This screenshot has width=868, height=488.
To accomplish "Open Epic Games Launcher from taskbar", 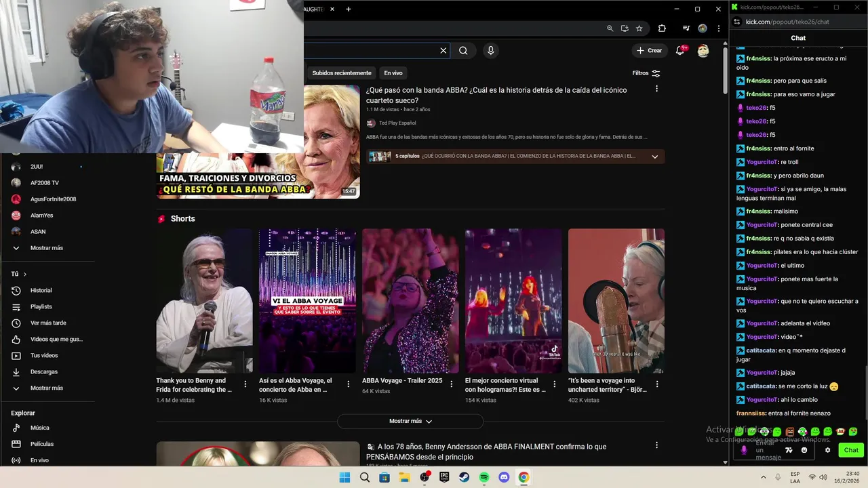I will pyautogui.click(x=444, y=477).
